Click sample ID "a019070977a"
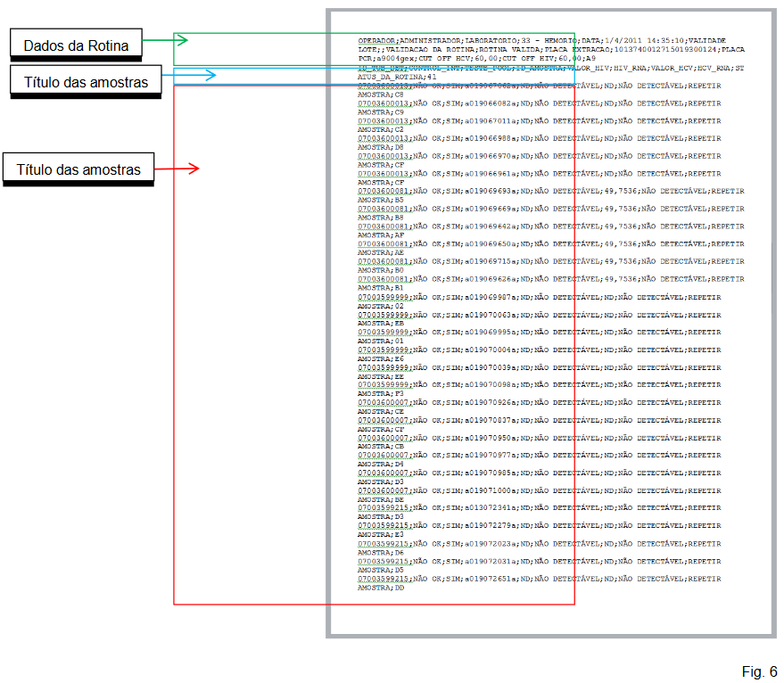Image resolution: width=784 pixels, height=683 pixels. (491, 456)
